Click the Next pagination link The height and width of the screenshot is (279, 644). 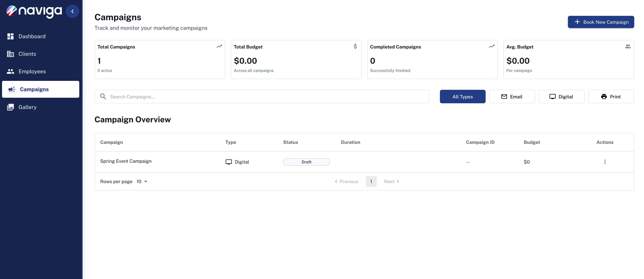[x=391, y=182]
